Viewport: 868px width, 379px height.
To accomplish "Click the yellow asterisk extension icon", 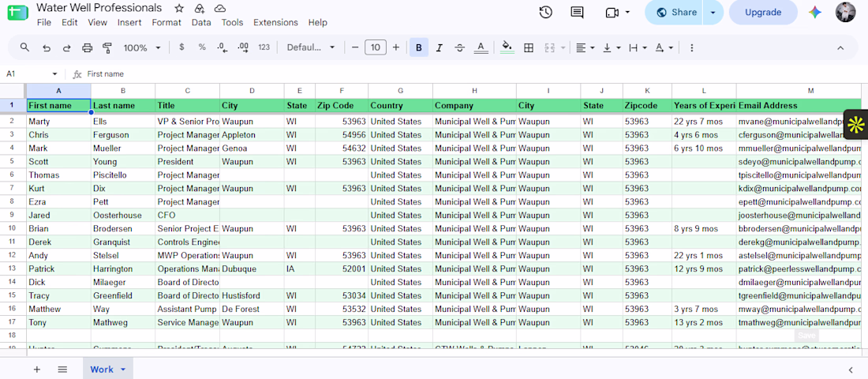I will pos(856,126).
